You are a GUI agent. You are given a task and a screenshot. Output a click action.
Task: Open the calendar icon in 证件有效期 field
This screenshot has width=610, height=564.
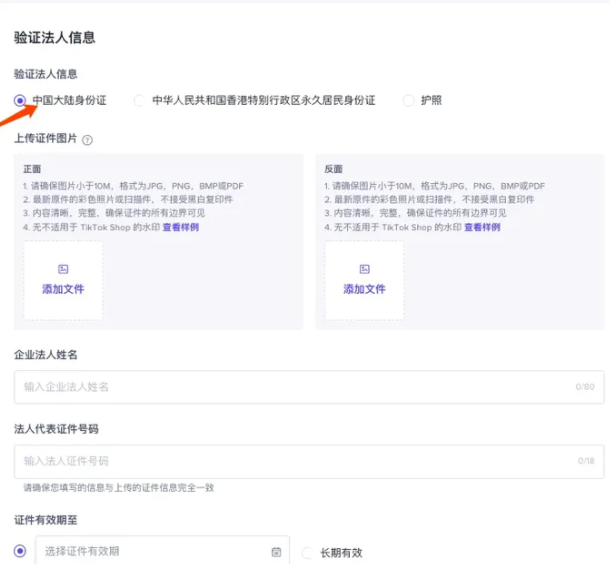[x=276, y=552]
